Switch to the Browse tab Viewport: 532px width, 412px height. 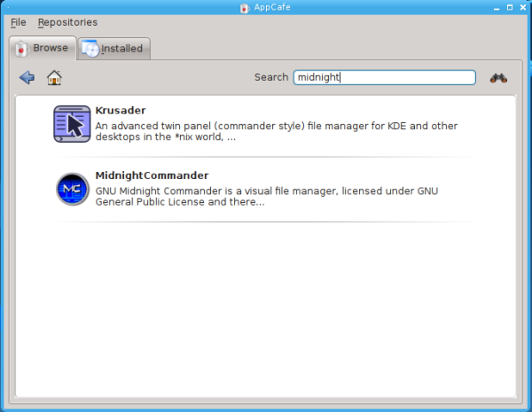(43, 49)
